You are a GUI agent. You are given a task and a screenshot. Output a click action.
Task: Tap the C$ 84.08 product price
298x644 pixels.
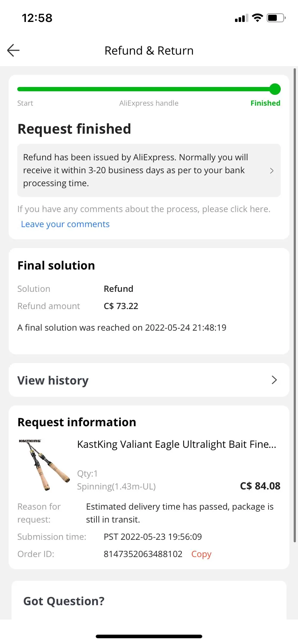pyautogui.click(x=260, y=486)
